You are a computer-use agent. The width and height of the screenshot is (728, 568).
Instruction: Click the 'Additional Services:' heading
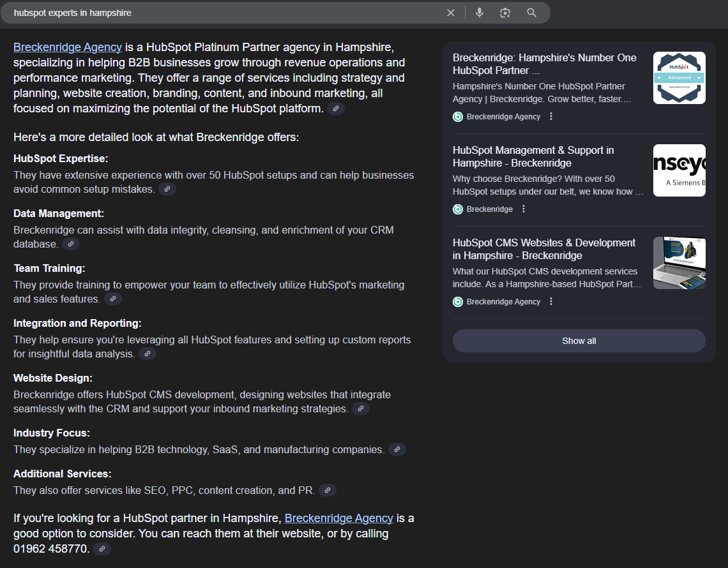coord(62,474)
